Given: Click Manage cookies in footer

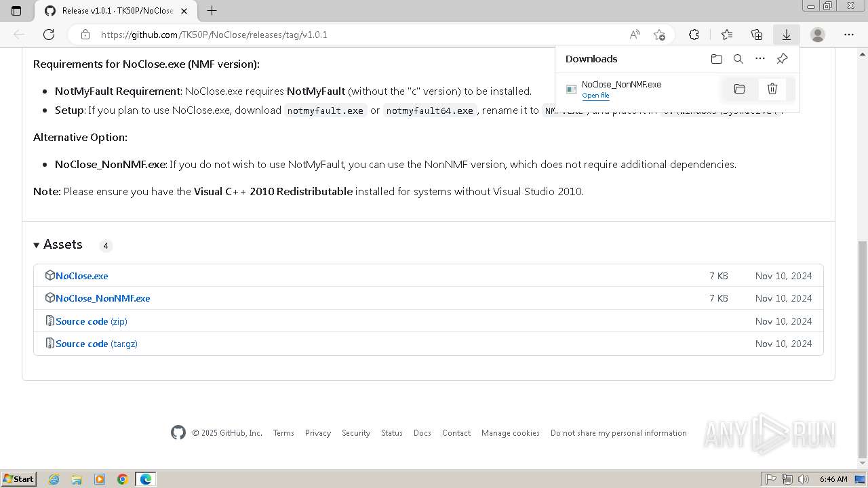Looking at the screenshot, I should [x=511, y=433].
